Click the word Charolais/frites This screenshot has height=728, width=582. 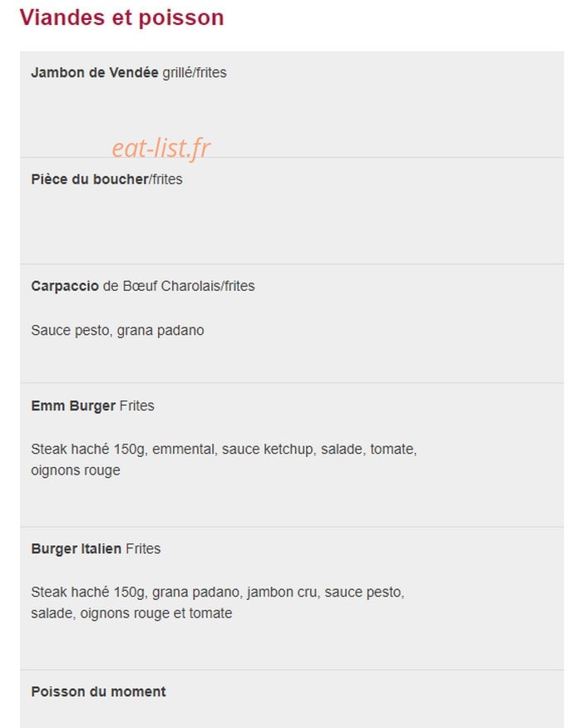pyautogui.click(x=208, y=286)
